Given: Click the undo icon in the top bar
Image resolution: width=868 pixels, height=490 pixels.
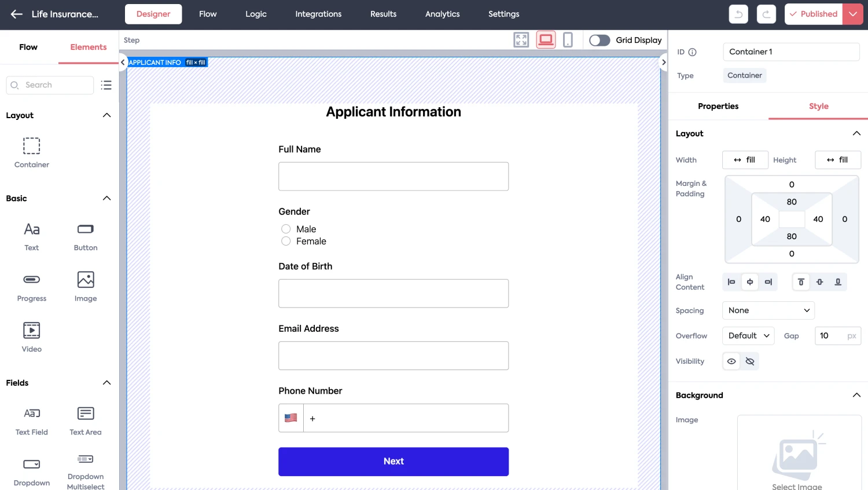Looking at the screenshot, I should (738, 14).
